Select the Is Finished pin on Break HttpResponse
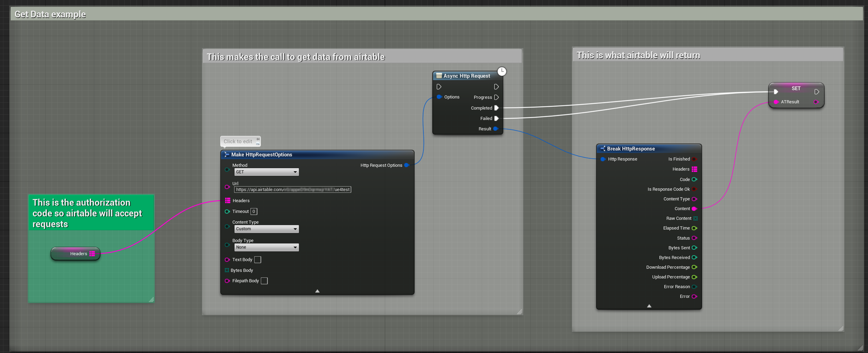Screen dimensions: 868x353 coord(694,159)
